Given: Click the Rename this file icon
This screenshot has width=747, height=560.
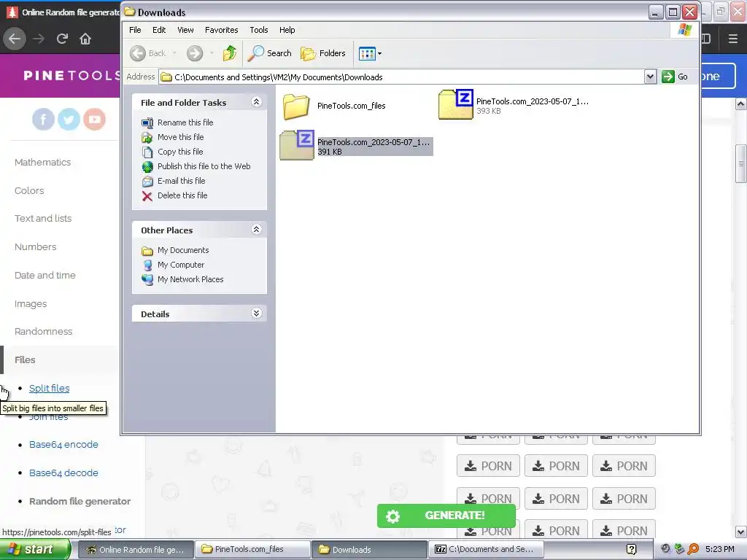Looking at the screenshot, I should pos(147,122).
